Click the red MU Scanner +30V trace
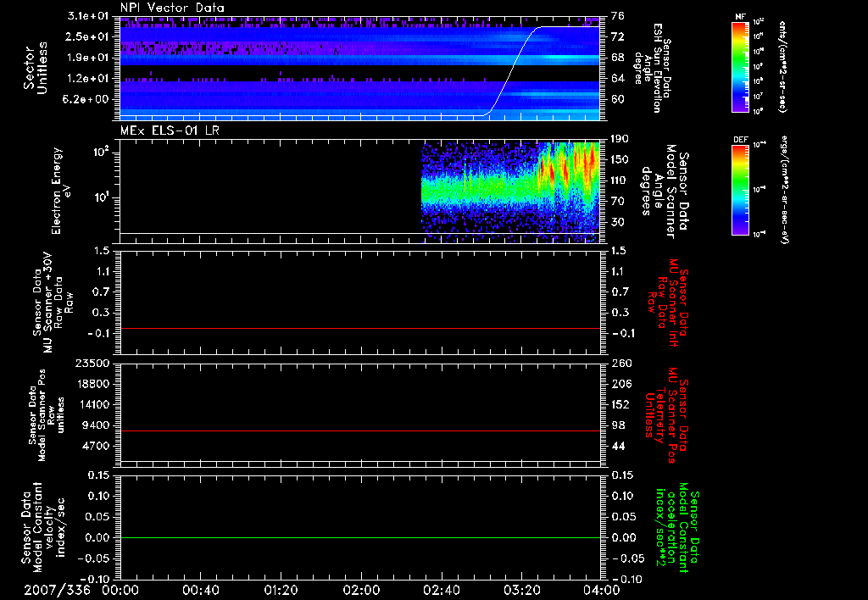 (x=359, y=328)
